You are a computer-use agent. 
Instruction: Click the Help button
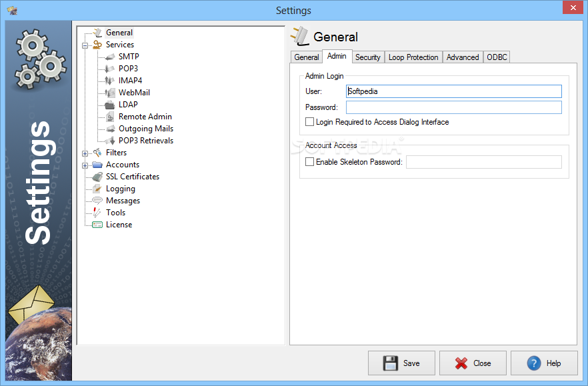click(x=544, y=363)
